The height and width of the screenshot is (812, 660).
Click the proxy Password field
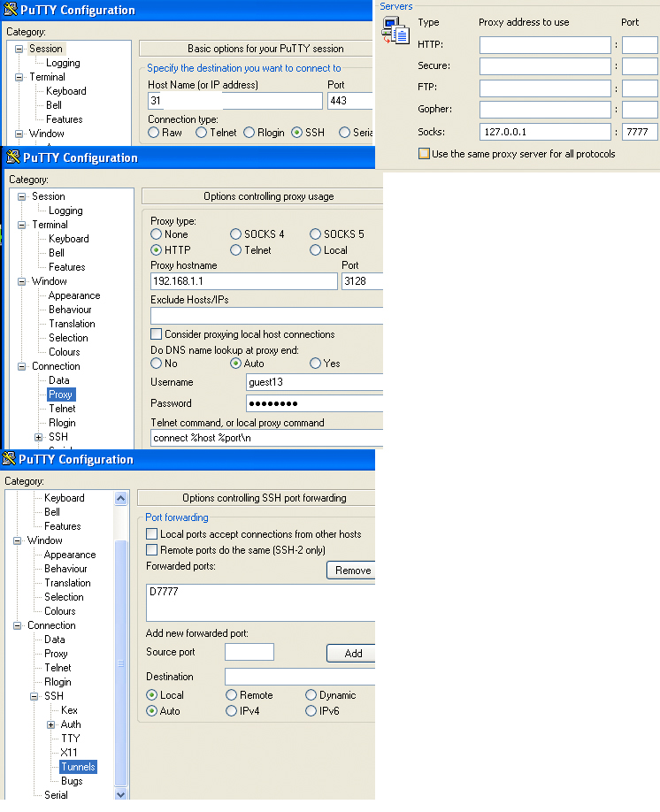pyautogui.click(x=314, y=403)
